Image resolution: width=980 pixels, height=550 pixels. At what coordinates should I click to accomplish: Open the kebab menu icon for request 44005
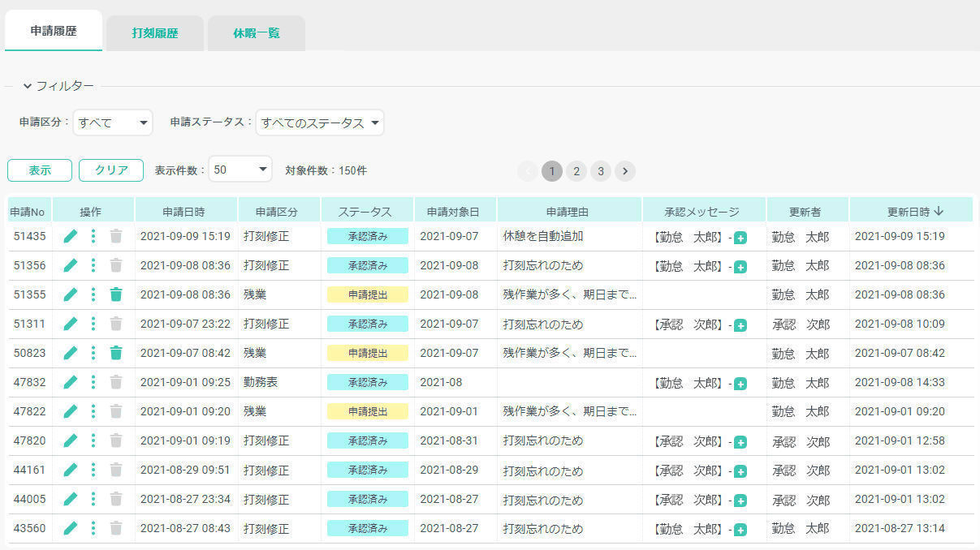click(x=93, y=499)
